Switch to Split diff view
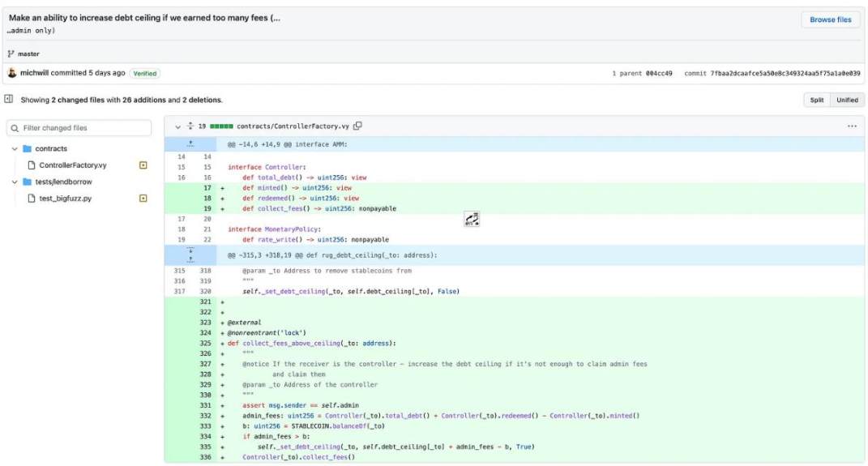Screen dimensions: 868x466 (x=816, y=100)
